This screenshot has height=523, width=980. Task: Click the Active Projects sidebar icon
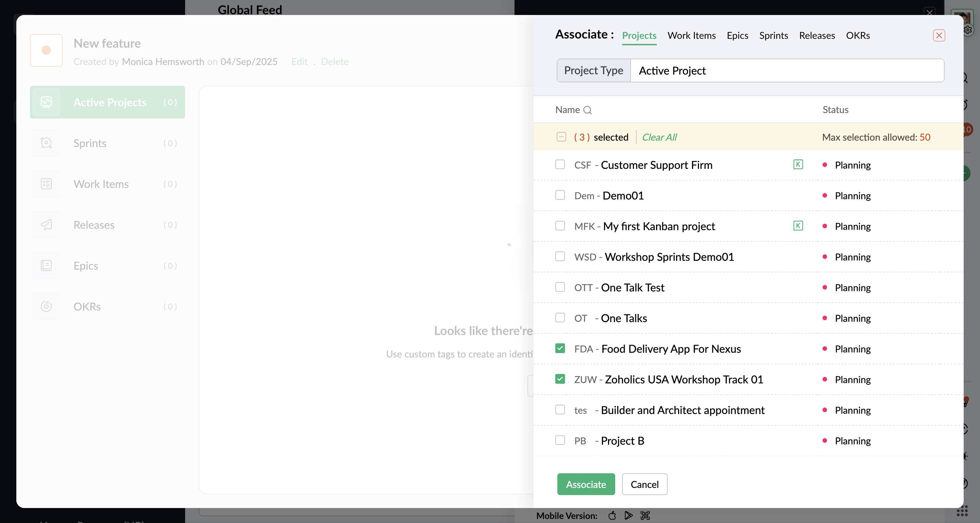(46, 102)
